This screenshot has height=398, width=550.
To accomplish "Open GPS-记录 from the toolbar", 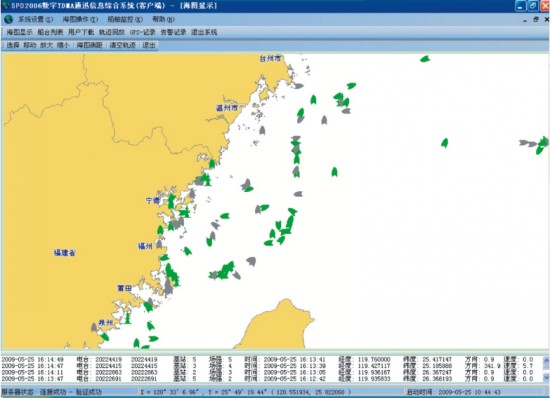I will [142, 32].
